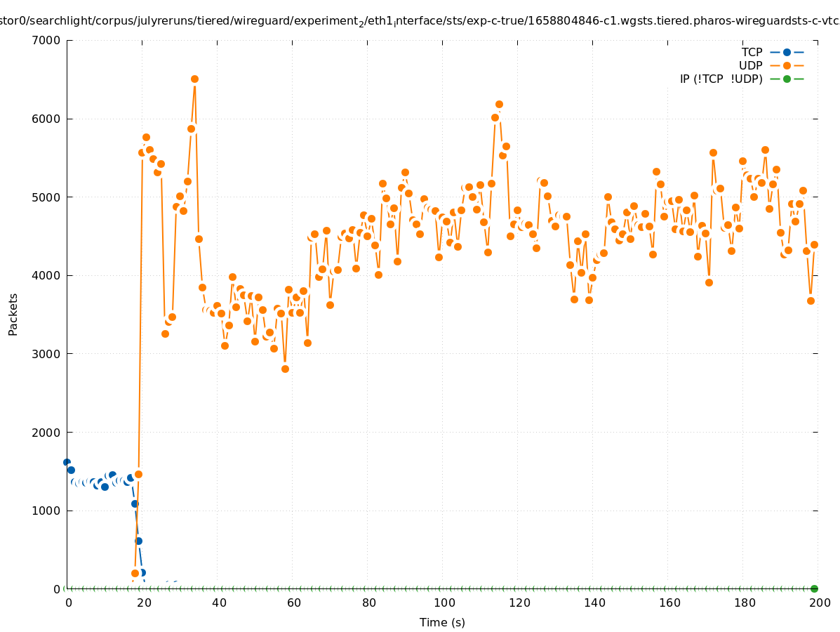
Task: Click the 200 tick label on x-axis
Action: coord(818,603)
